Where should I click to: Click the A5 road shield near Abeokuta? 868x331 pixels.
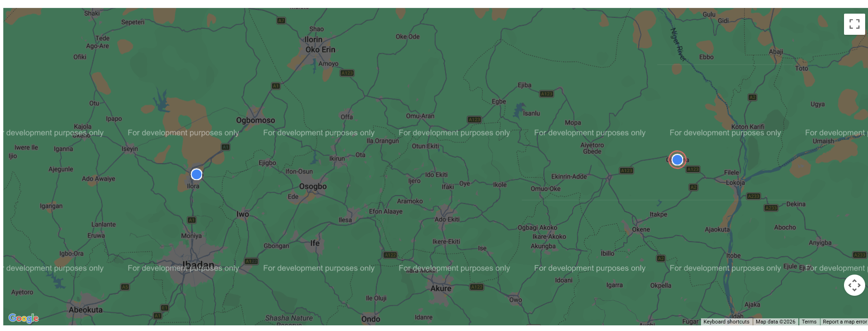[125, 287]
